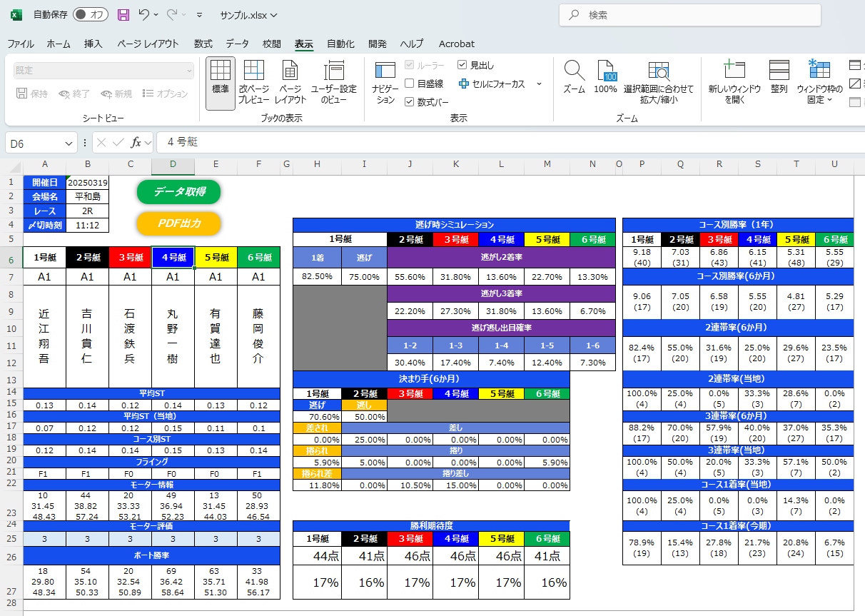The width and height of the screenshot is (865, 616).
Task: Select the 平和島 venue cell
Action: 87,196
